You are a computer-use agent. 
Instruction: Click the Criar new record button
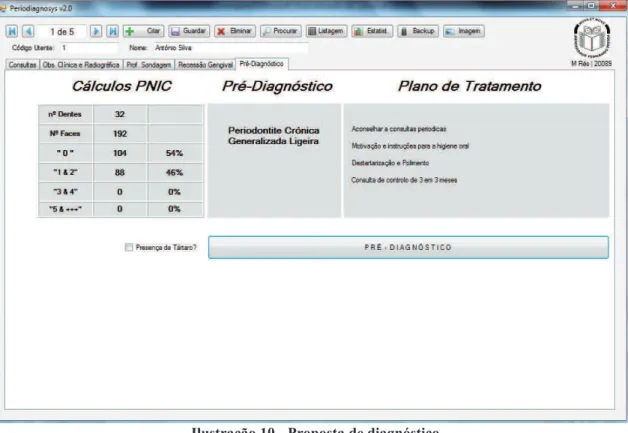[x=143, y=31]
